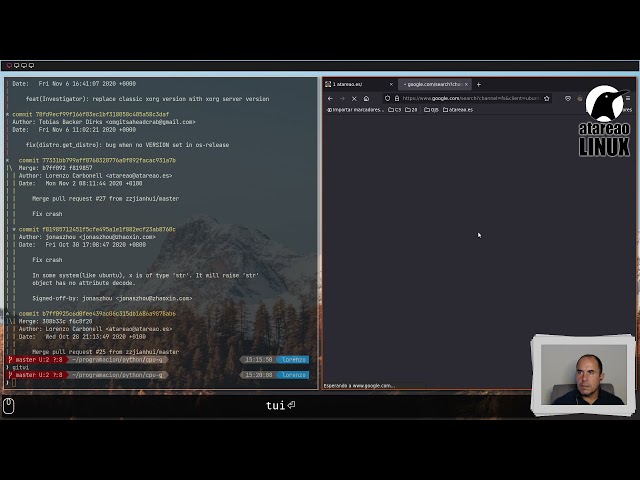Switch to the first red workspace icon
640x480 pixels.
click(9, 65)
